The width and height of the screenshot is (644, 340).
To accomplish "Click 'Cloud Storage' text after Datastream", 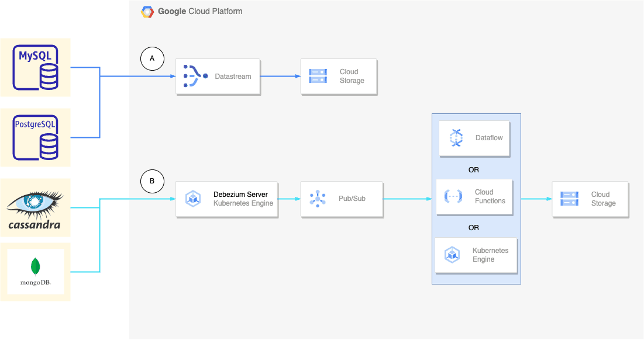I will tap(352, 77).
